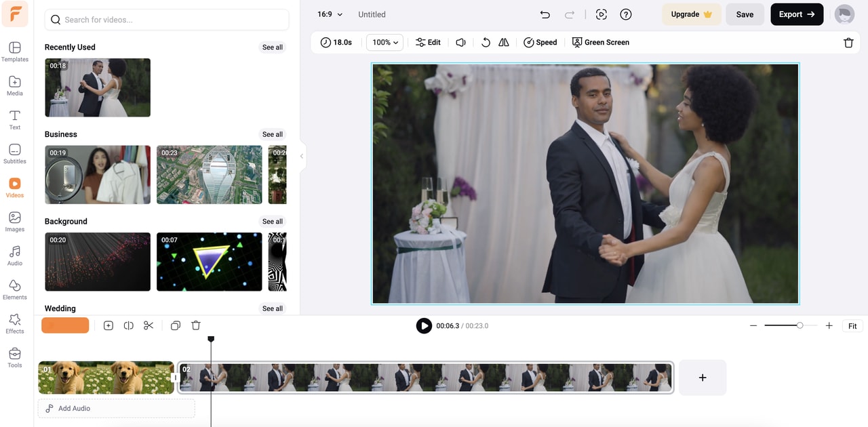Open the Audio sidebar panel
The image size is (868, 427).
tap(15, 256)
